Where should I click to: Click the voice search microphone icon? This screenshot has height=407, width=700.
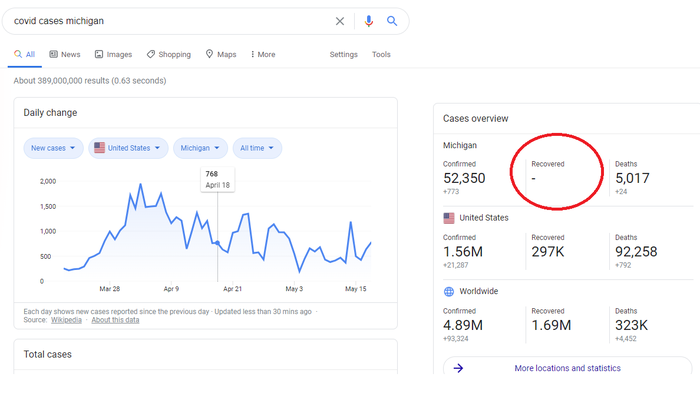pos(368,21)
